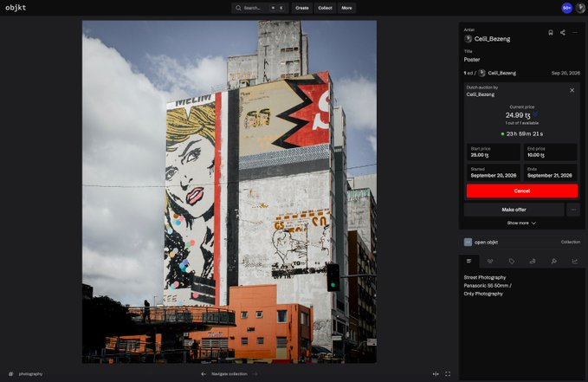
Task: Click the fit-width view icon below artwork
Action: [436, 373]
